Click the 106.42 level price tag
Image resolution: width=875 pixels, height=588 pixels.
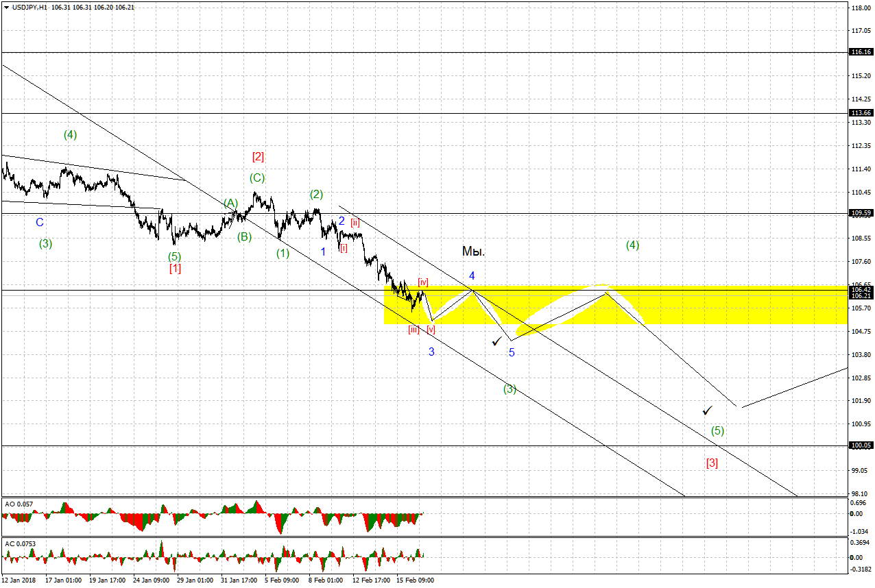pos(861,289)
